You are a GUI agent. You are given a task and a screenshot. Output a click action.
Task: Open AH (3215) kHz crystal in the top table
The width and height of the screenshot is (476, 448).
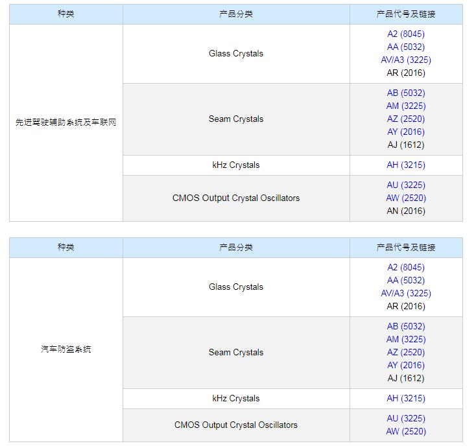pyautogui.click(x=406, y=165)
